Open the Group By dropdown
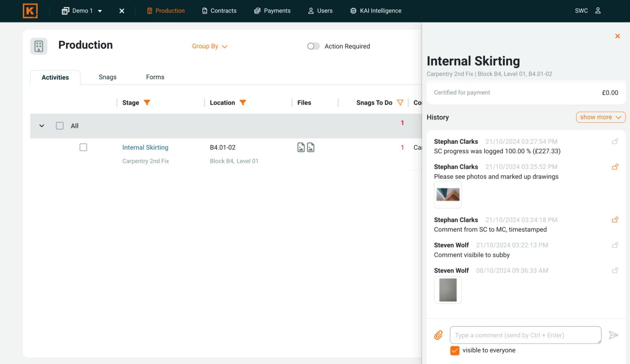 [x=209, y=46]
